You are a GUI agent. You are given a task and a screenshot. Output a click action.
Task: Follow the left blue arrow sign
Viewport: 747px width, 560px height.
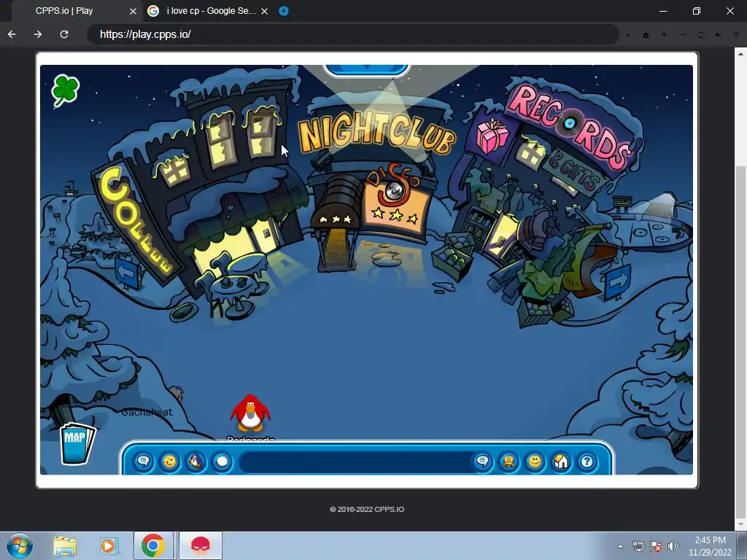click(127, 273)
